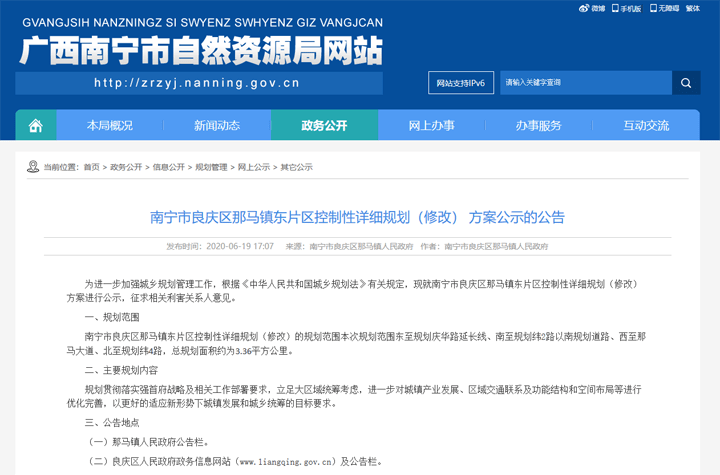The height and width of the screenshot is (475, 720).
Task: Open the 网上办事 menu
Action: [x=432, y=125]
